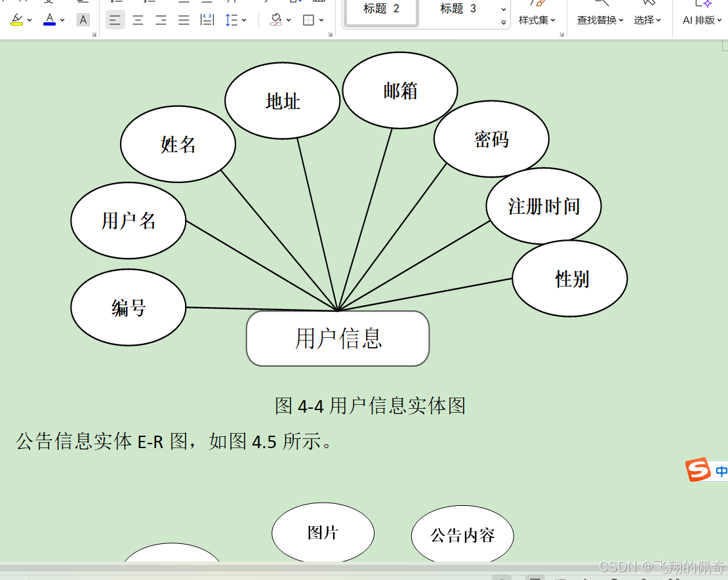Toggle justified alignment
The height and width of the screenshot is (580, 728).
[x=182, y=20]
